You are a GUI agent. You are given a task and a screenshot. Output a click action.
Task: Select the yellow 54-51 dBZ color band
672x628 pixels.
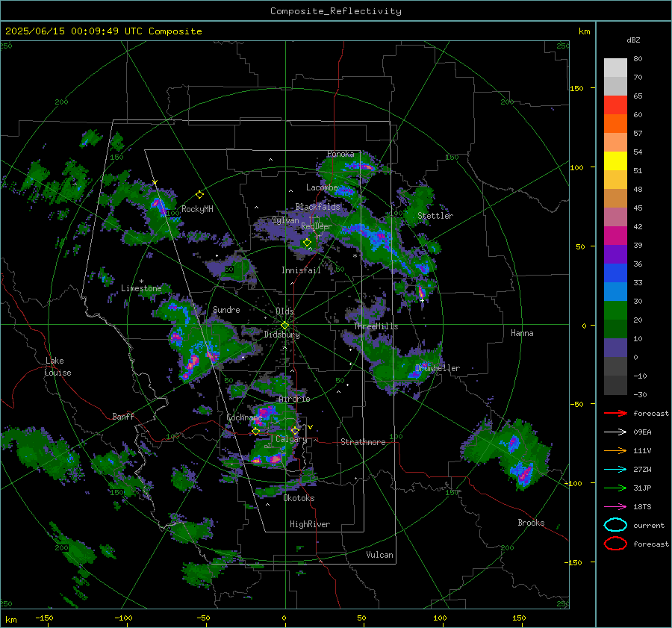coord(615,161)
